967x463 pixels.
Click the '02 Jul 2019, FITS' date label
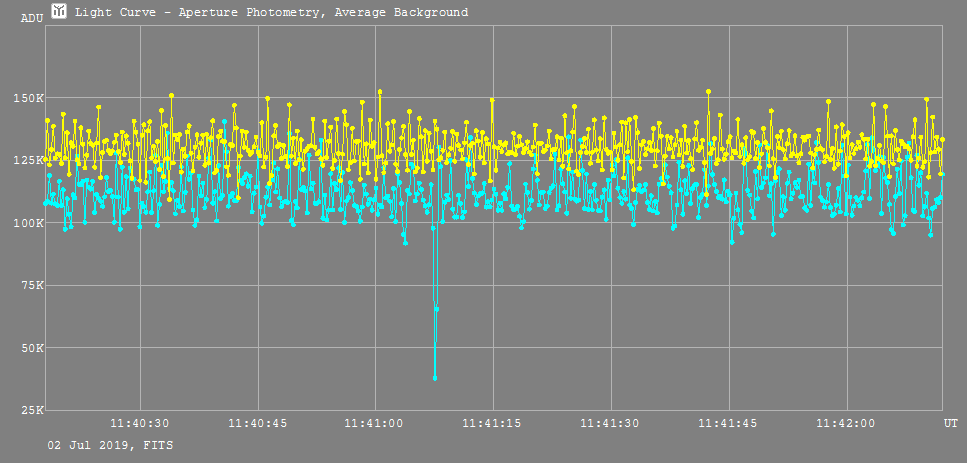pos(110,445)
